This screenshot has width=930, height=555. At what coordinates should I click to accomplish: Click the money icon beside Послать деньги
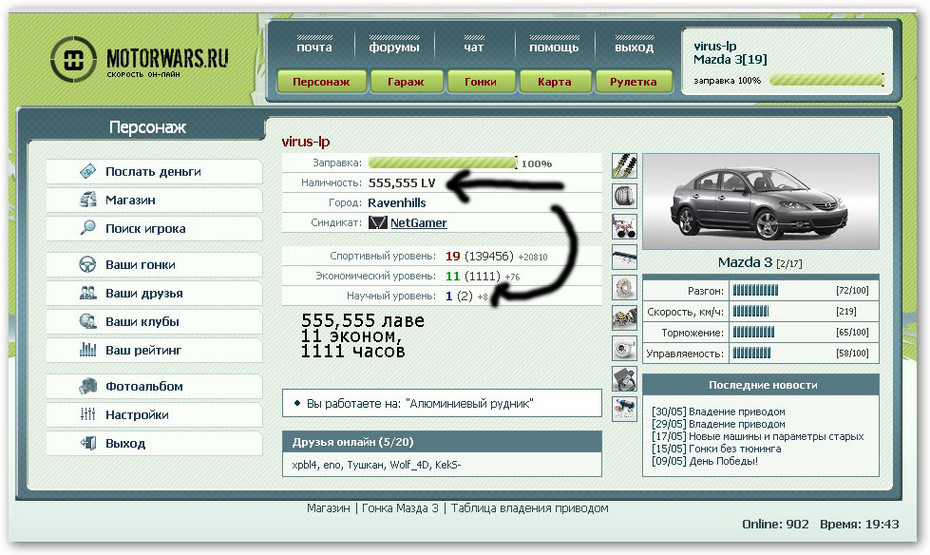[88, 171]
